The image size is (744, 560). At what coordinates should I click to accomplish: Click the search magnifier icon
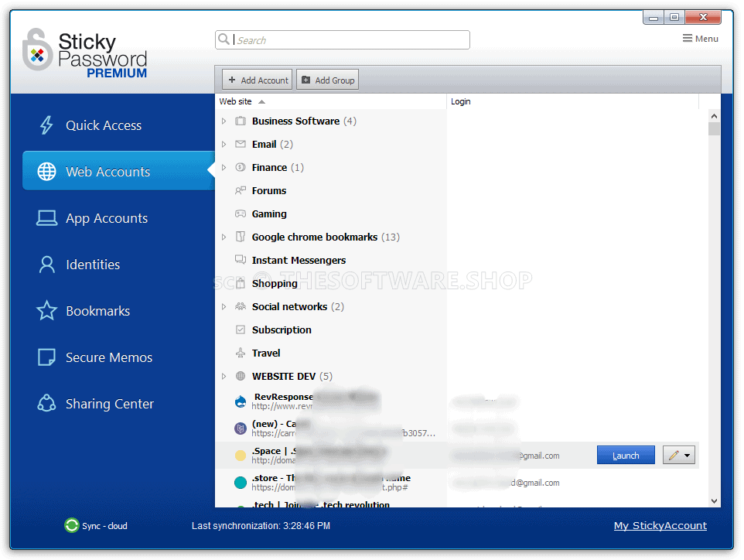(224, 39)
